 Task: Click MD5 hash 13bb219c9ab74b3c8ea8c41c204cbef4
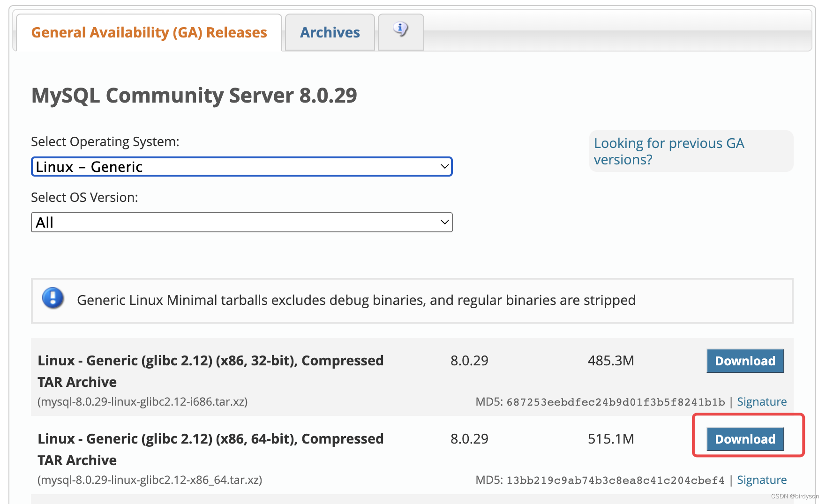click(616, 480)
